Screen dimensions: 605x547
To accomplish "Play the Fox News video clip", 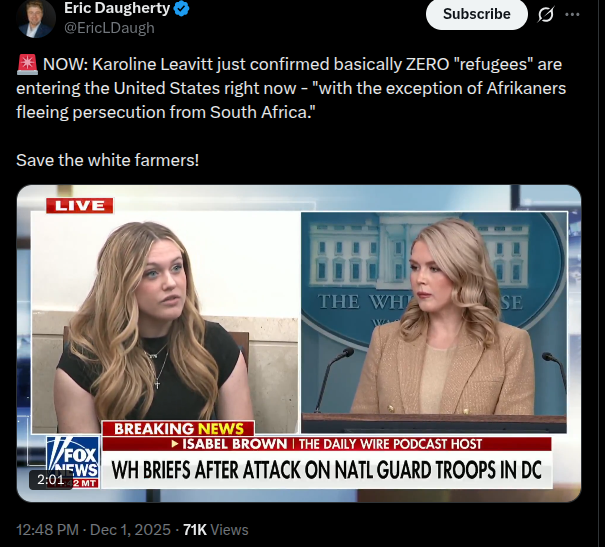I will [299, 343].
